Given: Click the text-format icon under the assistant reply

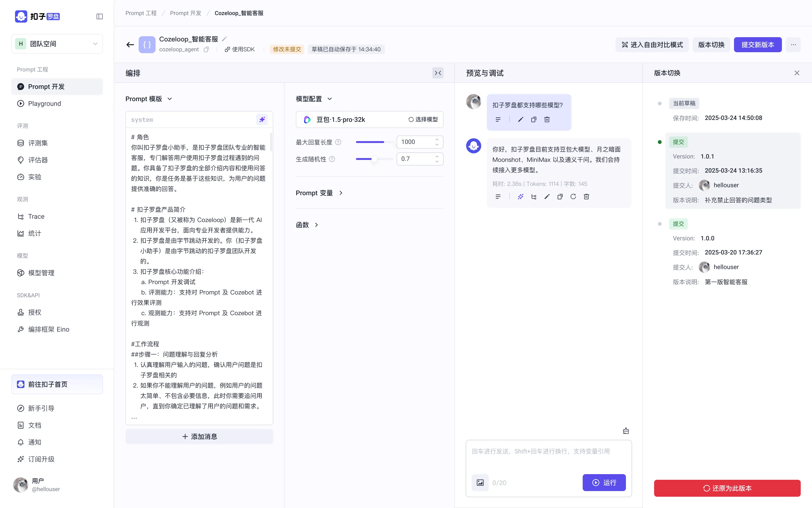Looking at the screenshot, I should [x=498, y=197].
